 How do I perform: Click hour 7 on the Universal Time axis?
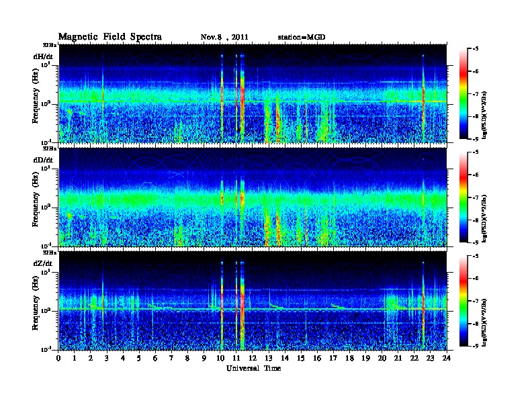click(x=171, y=358)
